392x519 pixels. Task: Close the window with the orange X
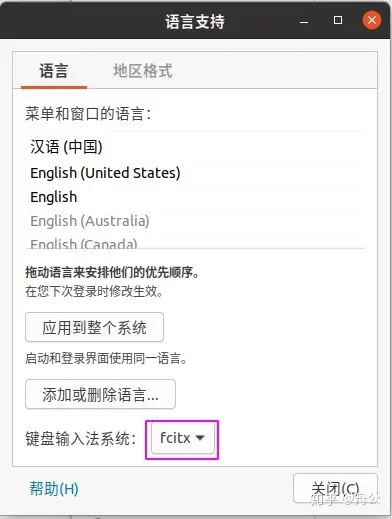pyautogui.click(x=372, y=20)
